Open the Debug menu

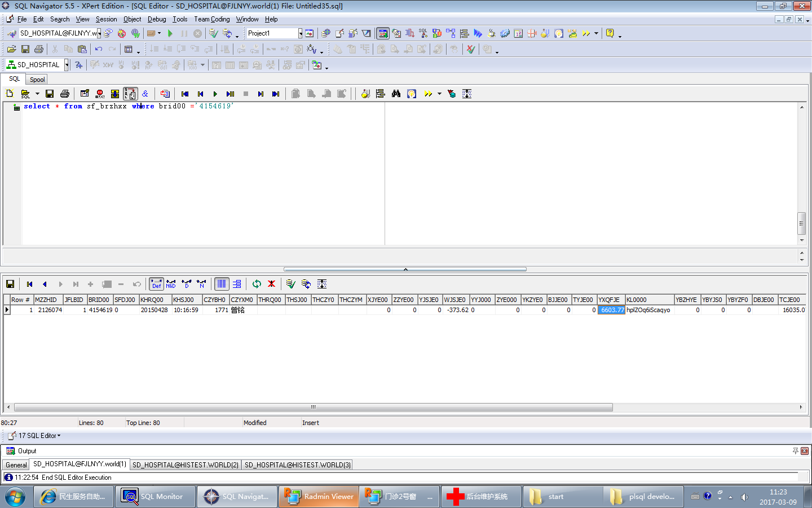157,19
